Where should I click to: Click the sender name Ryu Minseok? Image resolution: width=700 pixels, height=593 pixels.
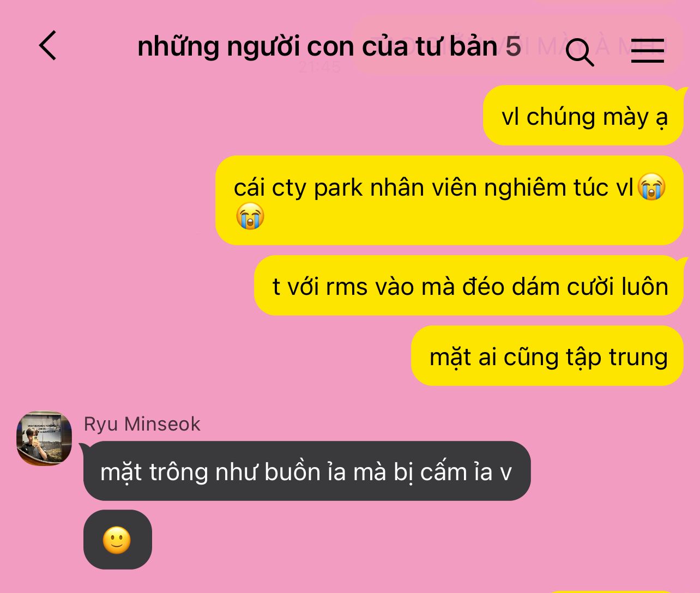point(142,424)
